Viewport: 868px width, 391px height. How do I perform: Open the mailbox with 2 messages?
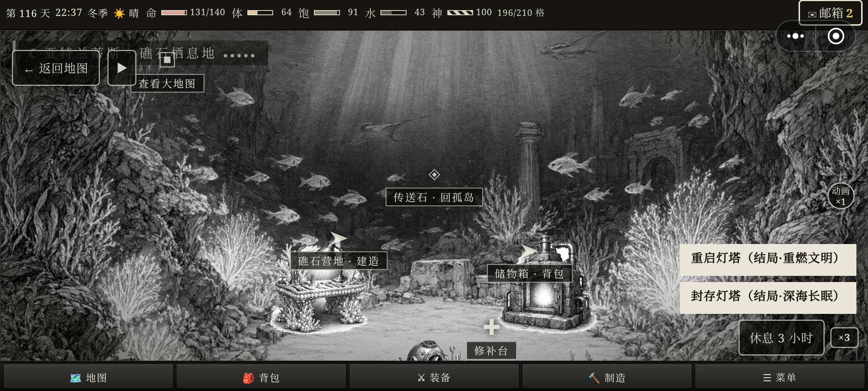pyautogui.click(x=830, y=13)
